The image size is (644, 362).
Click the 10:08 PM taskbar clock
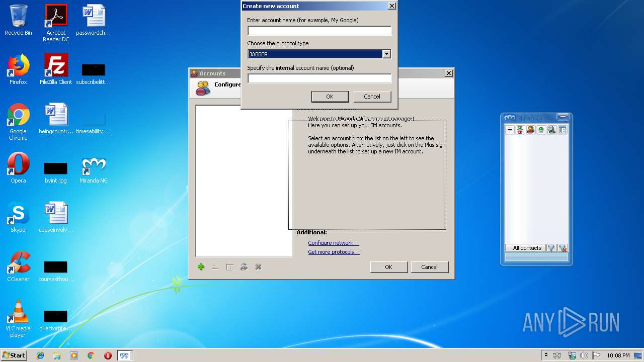point(618,355)
